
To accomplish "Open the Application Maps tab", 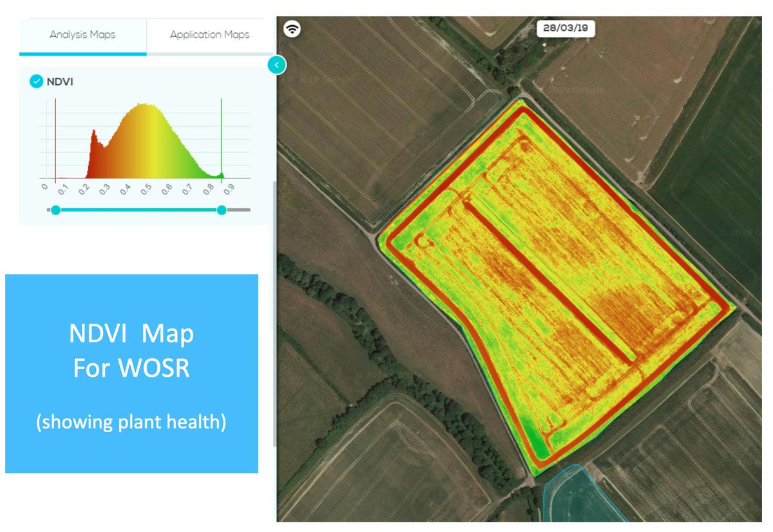I will 209,35.
